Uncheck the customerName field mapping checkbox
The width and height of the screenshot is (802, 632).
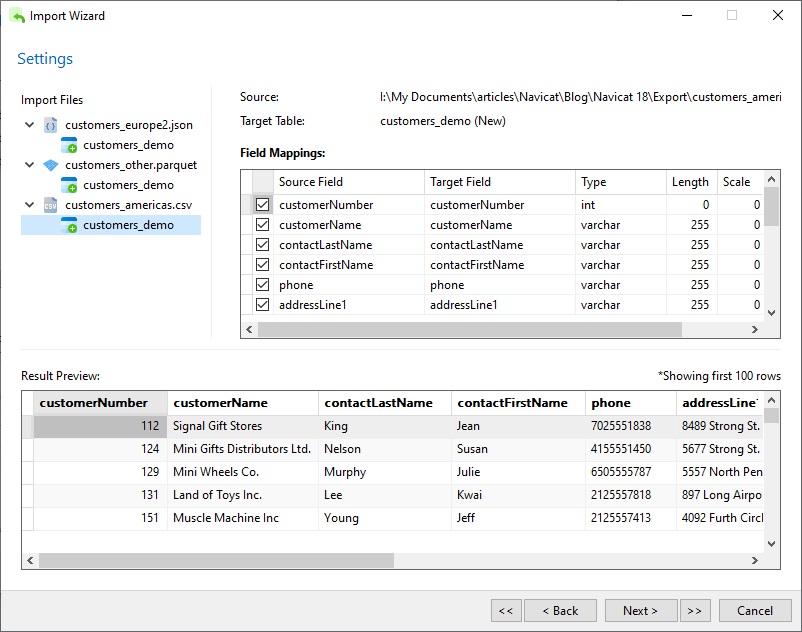pos(262,224)
